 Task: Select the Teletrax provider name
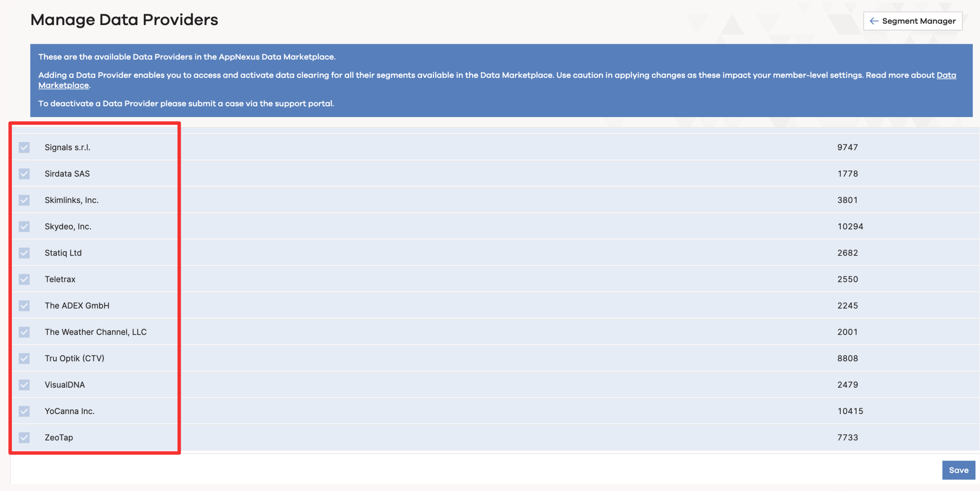pos(60,279)
